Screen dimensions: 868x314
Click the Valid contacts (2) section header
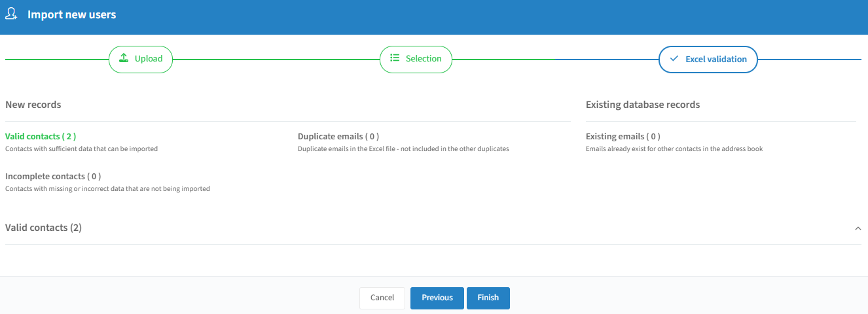click(x=433, y=228)
